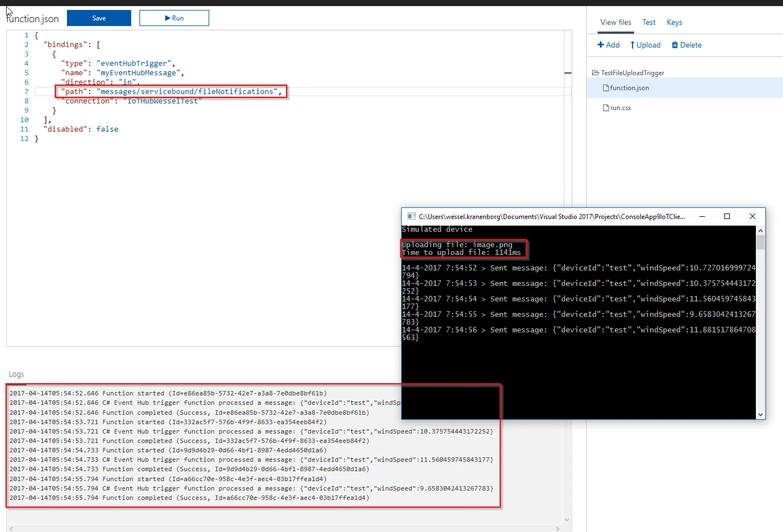The width and height of the screenshot is (783, 532).
Task: Upload a file to the function
Action: click(646, 45)
